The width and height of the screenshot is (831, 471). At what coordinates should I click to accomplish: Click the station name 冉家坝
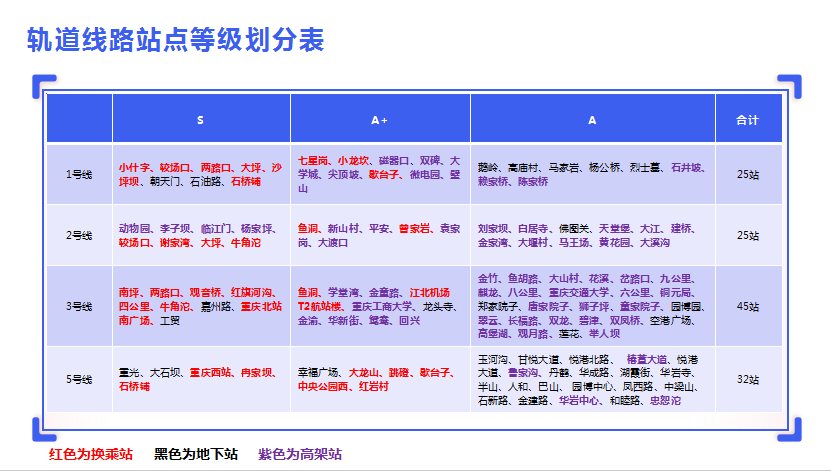[x=257, y=372]
